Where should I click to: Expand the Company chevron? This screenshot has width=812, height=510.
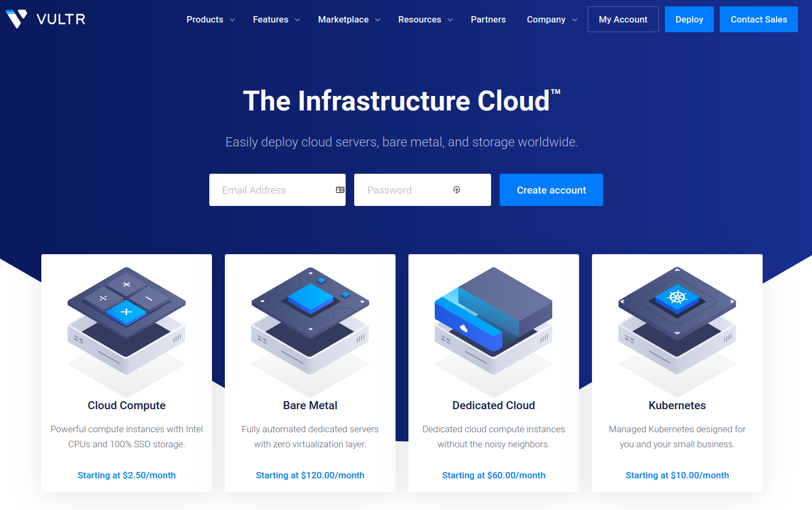(575, 20)
